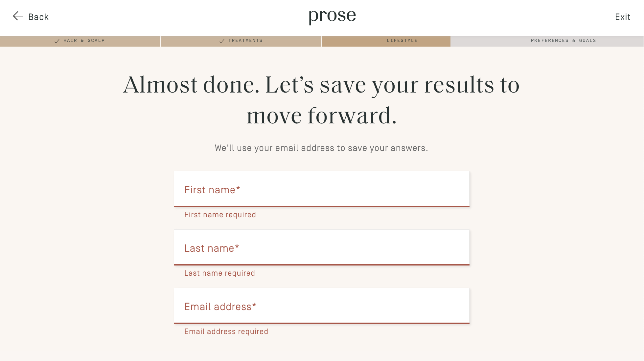The width and height of the screenshot is (644, 361).
Task: Click the email usage subtitle text
Action: (321, 148)
